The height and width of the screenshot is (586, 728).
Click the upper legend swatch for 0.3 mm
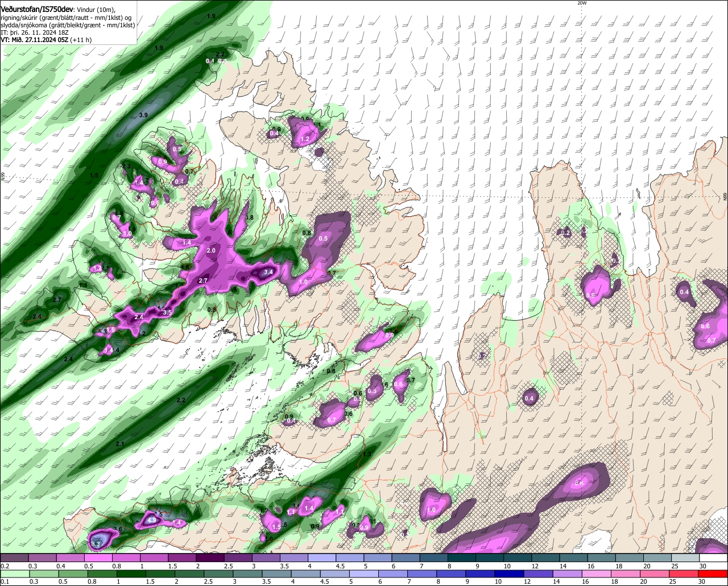tap(42, 558)
